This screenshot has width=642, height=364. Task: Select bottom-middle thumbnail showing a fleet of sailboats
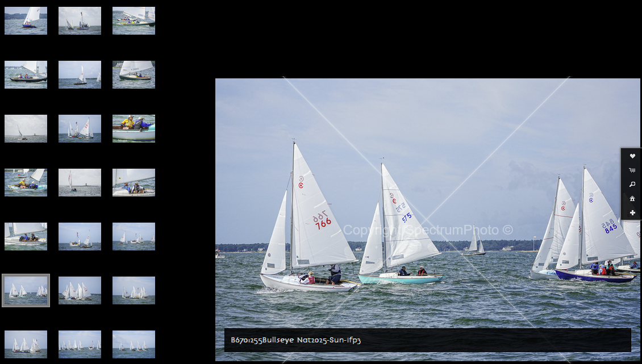pyautogui.click(x=80, y=344)
